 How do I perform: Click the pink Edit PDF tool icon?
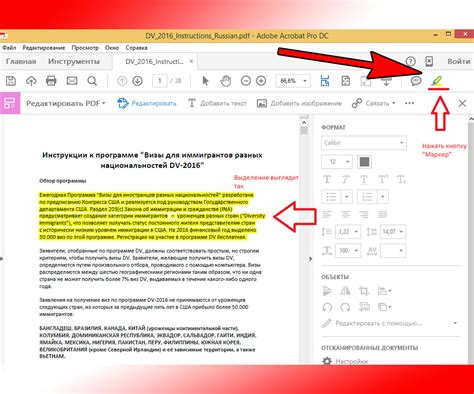click(10, 103)
